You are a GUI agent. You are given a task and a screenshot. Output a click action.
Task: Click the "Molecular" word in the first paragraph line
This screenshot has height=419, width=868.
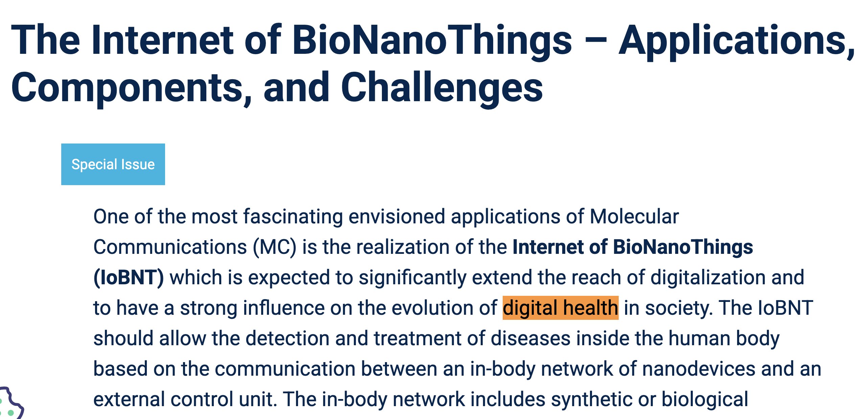[x=634, y=217]
